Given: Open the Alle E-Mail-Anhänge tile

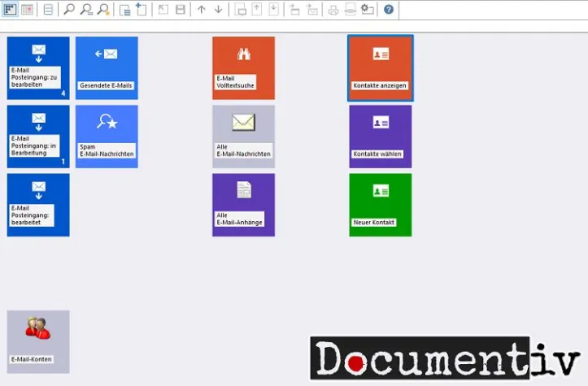Looking at the screenshot, I should [x=243, y=204].
